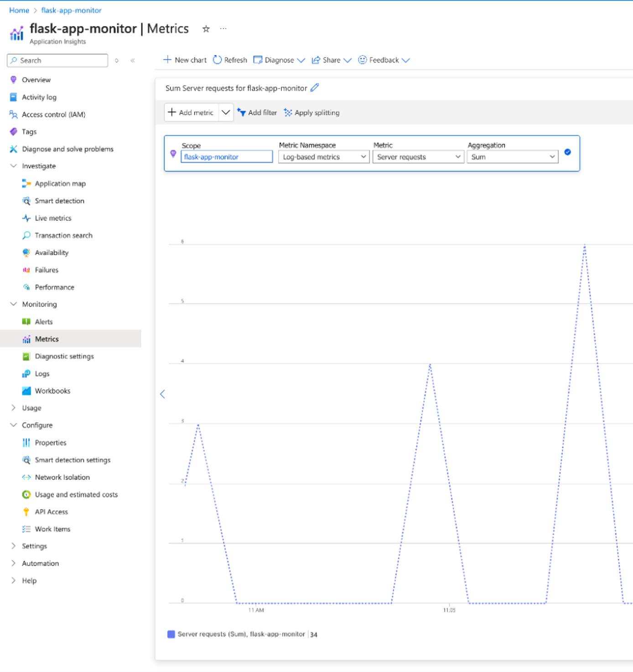Open Diagnostic settings
This screenshot has width=633, height=672.
click(64, 356)
